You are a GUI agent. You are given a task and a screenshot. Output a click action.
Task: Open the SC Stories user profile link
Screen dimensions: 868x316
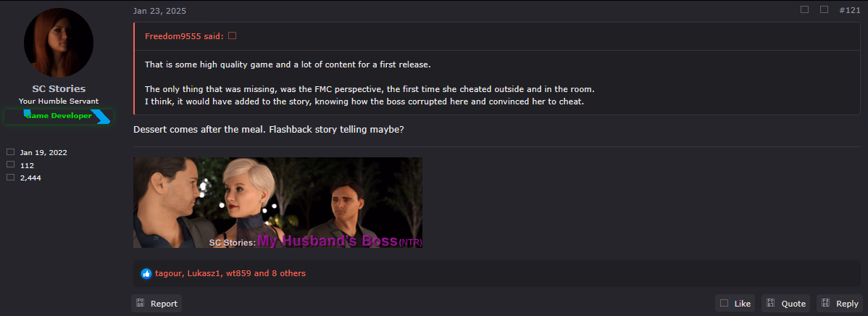point(59,89)
